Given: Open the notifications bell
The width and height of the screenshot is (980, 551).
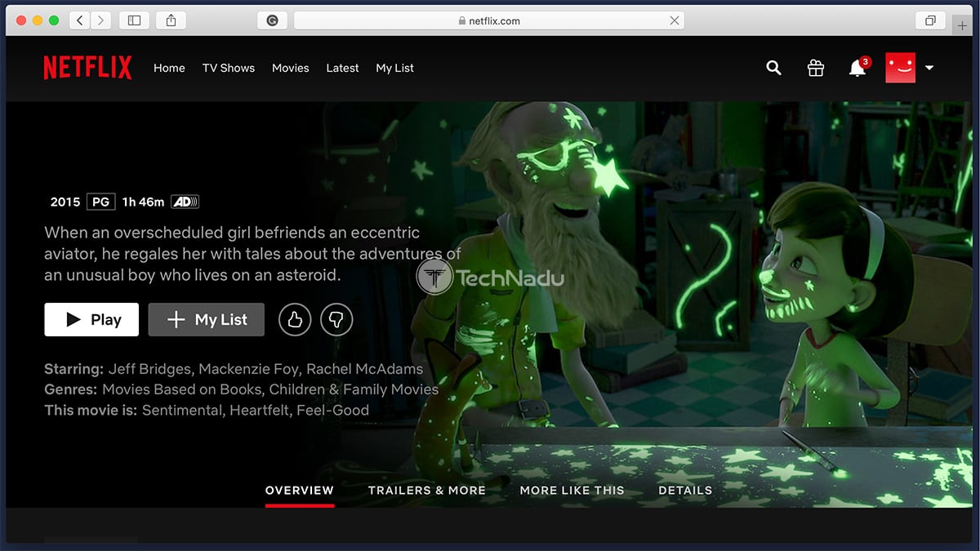Looking at the screenshot, I should 857,69.
